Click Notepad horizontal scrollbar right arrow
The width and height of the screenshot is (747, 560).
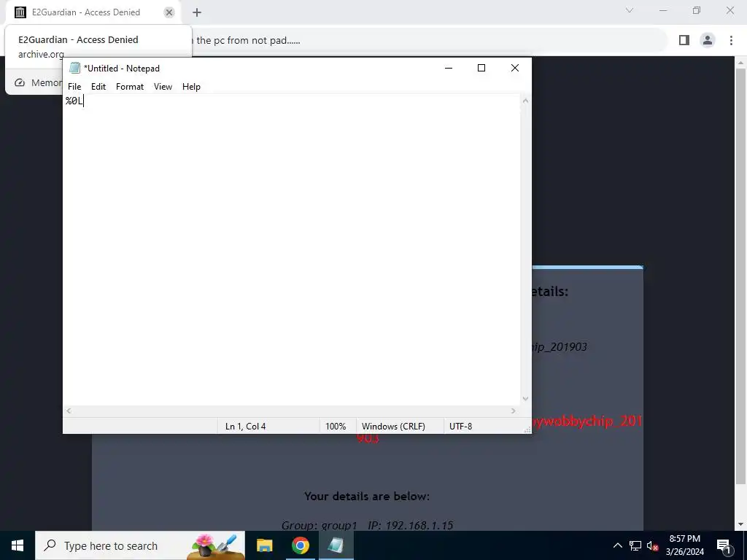(514, 411)
